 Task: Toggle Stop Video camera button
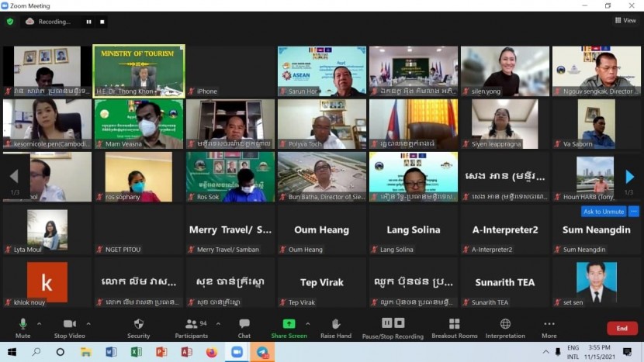tap(70, 324)
